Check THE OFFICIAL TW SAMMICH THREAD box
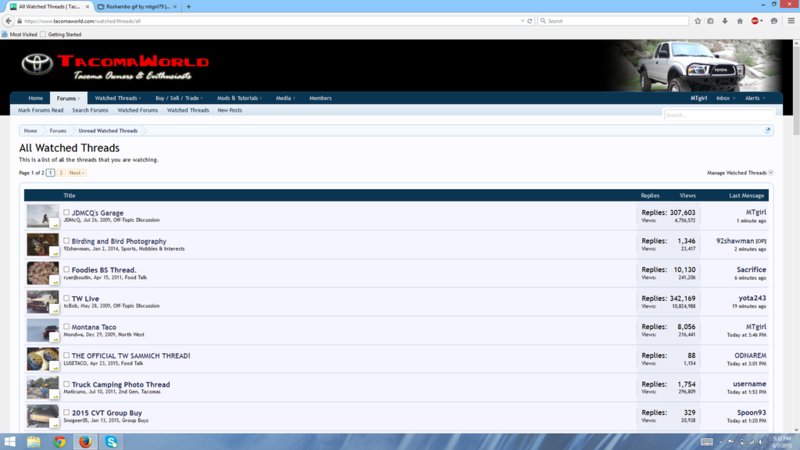Viewport: 800px width, 450px height. click(66, 355)
